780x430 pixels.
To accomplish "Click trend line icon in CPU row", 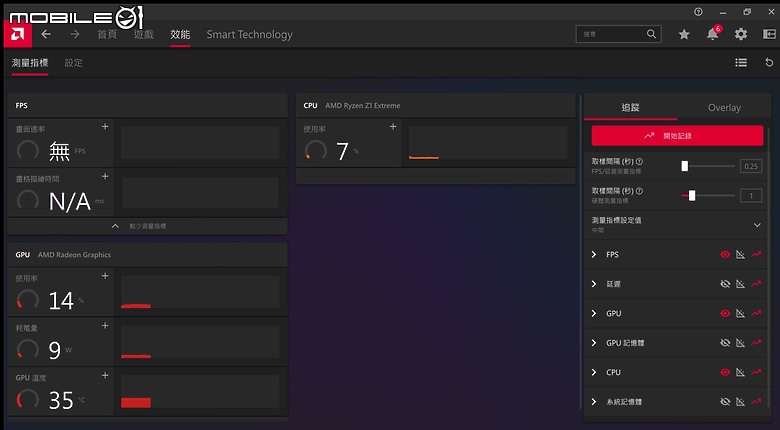I will click(756, 372).
